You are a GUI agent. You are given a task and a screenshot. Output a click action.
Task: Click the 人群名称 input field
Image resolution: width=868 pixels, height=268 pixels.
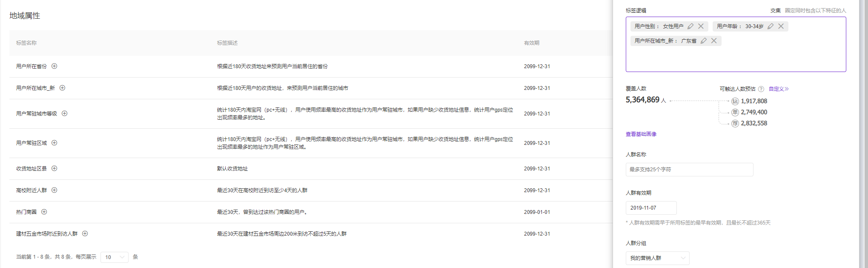[689, 170]
